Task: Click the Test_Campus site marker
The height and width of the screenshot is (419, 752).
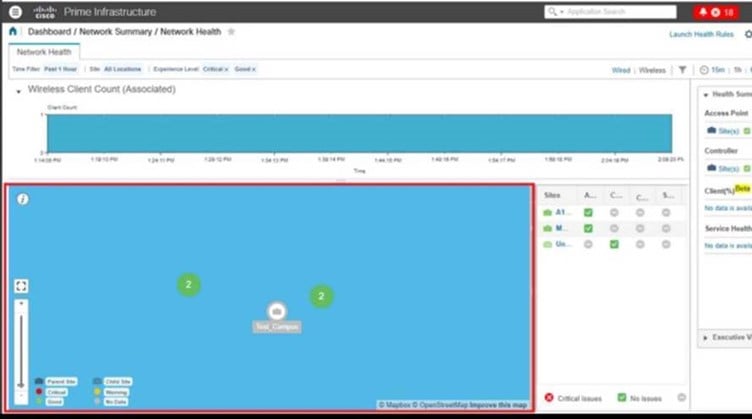Action: pos(277,312)
